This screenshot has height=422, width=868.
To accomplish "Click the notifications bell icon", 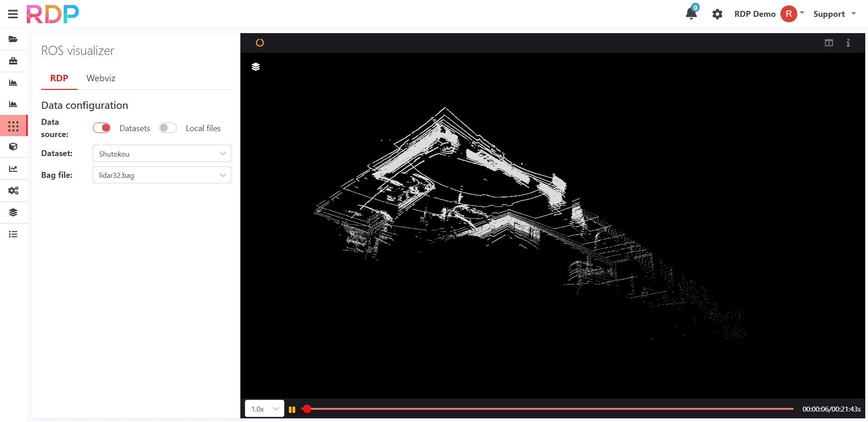I will pyautogui.click(x=691, y=13).
